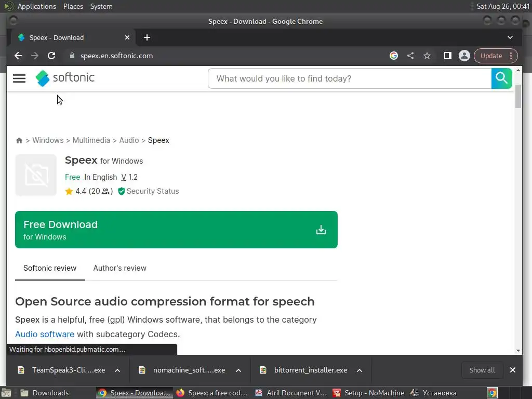
Task: Open Chrome side panel
Action: (447, 56)
